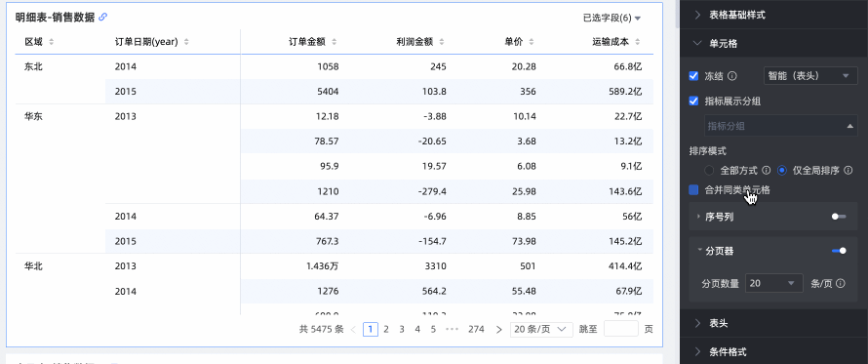Click the 利润金额 value -279.4
Screen dimensions: 868x364
coord(432,191)
